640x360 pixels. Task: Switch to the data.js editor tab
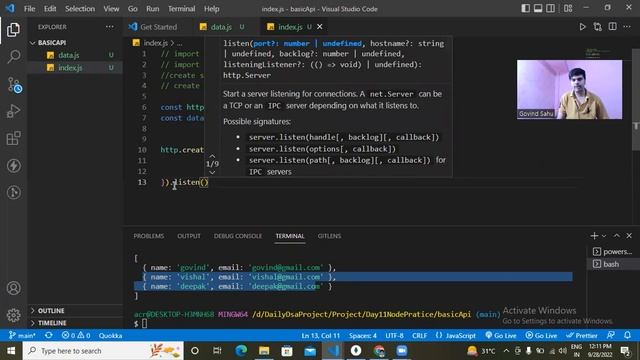pos(222,27)
